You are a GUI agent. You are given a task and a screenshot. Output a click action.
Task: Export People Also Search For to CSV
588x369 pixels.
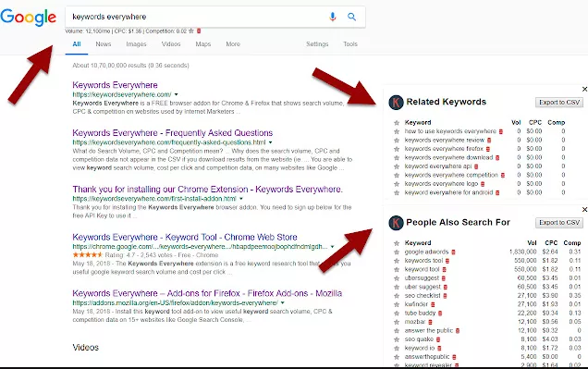pyautogui.click(x=559, y=223)
